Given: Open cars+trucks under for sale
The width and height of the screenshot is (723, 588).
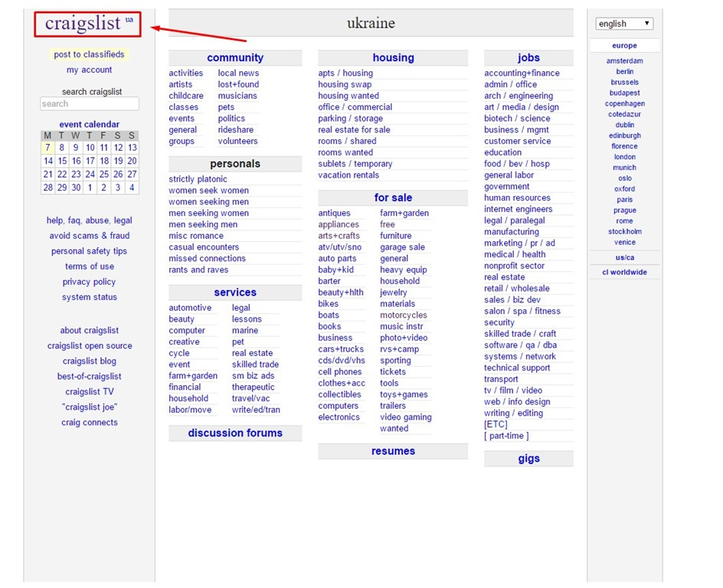Looking at the screenshot, I should 341,349.
